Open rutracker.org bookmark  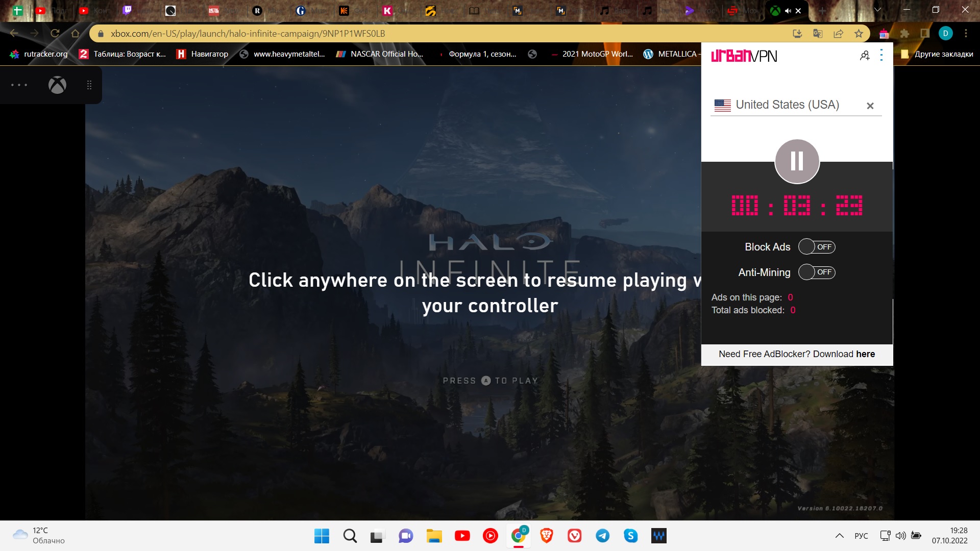[39, 54]
